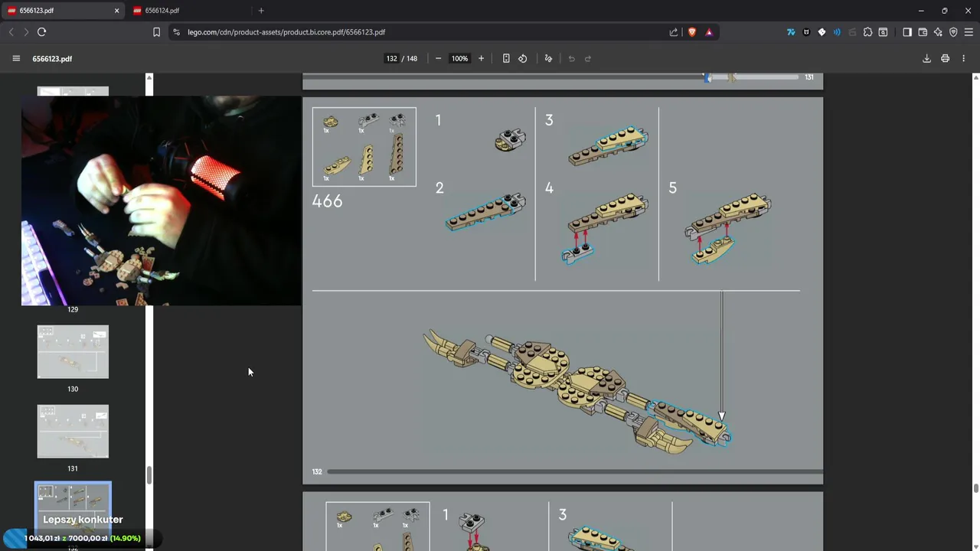Click the 6566123.pdf title in PDF toolbar

(52, 58)
